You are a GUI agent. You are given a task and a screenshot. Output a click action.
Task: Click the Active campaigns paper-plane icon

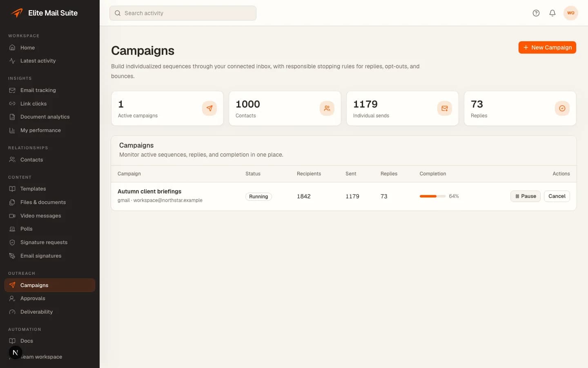pos(209,108)
